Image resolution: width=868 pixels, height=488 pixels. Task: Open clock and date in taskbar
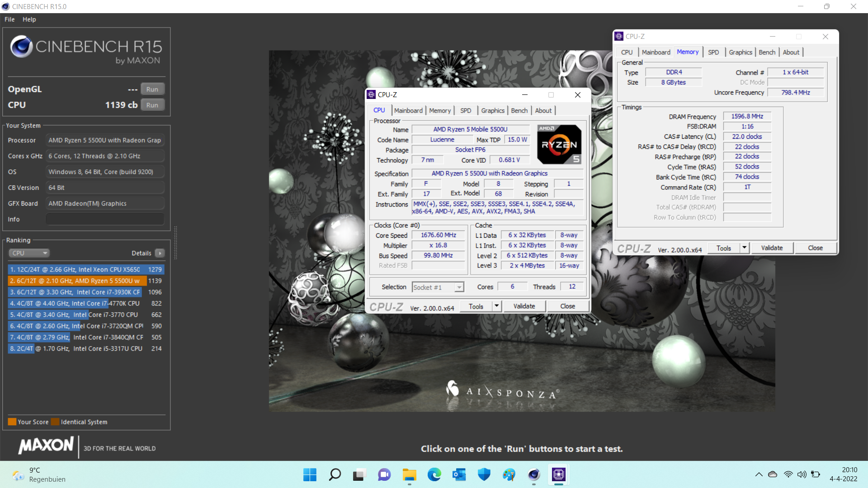844,474
